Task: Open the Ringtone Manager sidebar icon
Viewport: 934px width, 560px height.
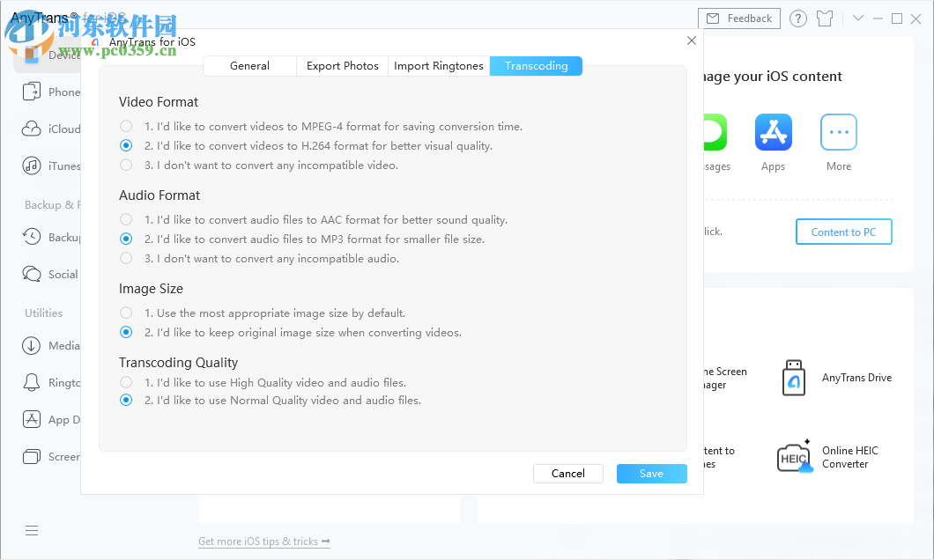Action: 32,382
